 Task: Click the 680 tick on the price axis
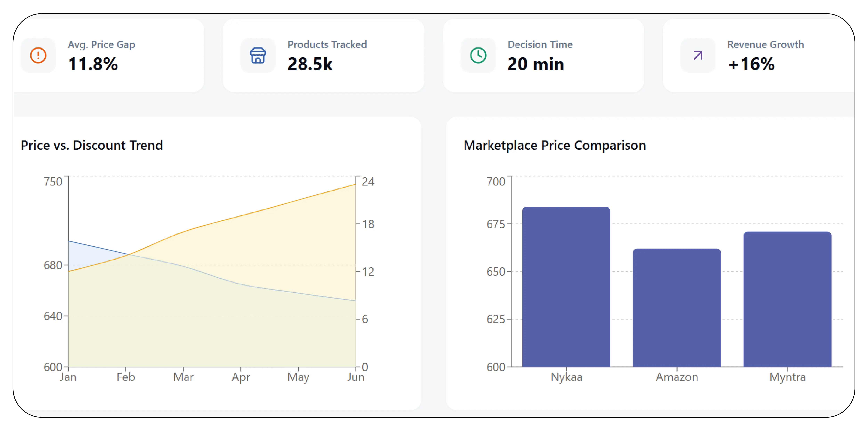53,265
